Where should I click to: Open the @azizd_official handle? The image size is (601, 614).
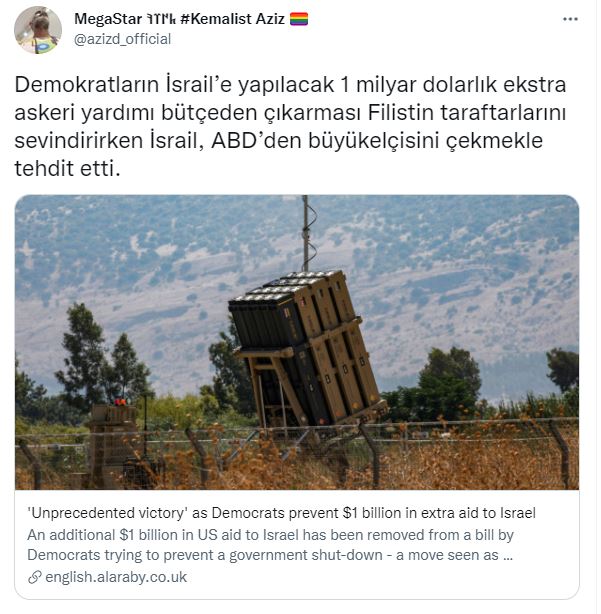tap(123, 39)
